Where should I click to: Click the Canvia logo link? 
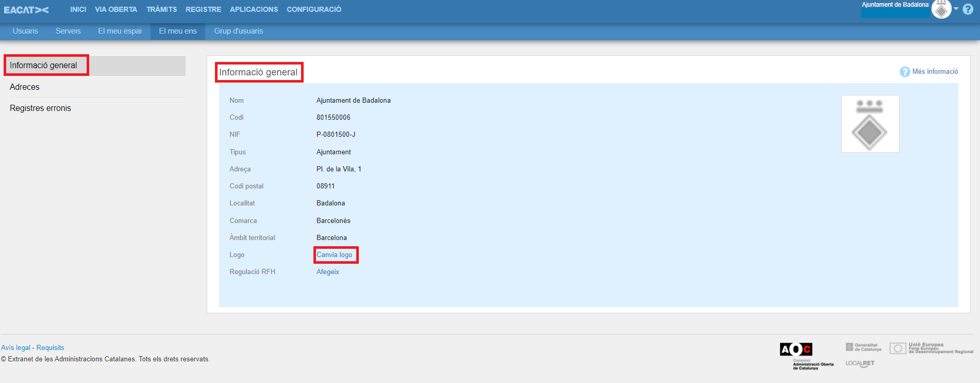335,254
